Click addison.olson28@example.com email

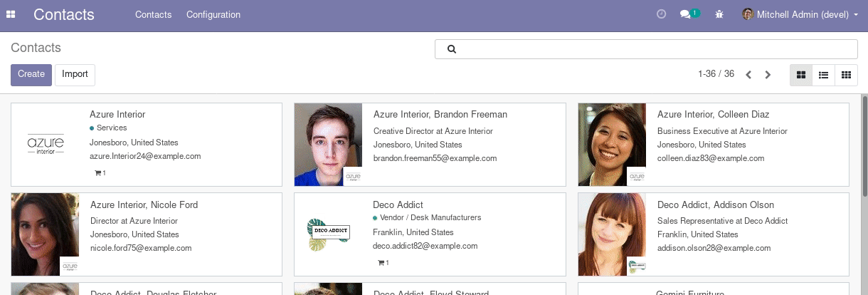tap(714, 248)
